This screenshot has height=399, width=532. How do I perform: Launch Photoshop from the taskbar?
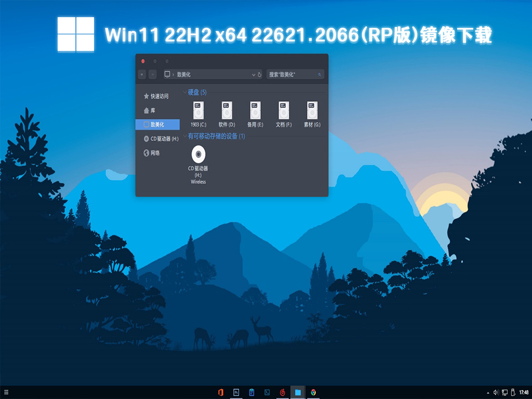pos(236,392)
